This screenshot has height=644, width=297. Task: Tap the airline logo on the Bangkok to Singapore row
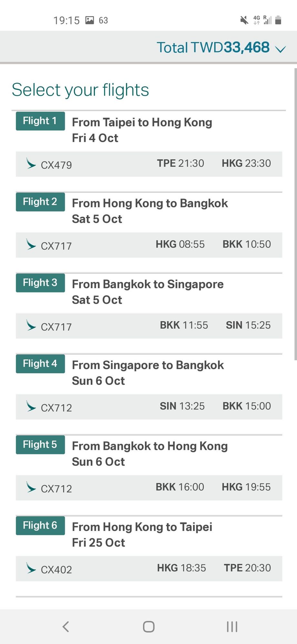[31, 325]
